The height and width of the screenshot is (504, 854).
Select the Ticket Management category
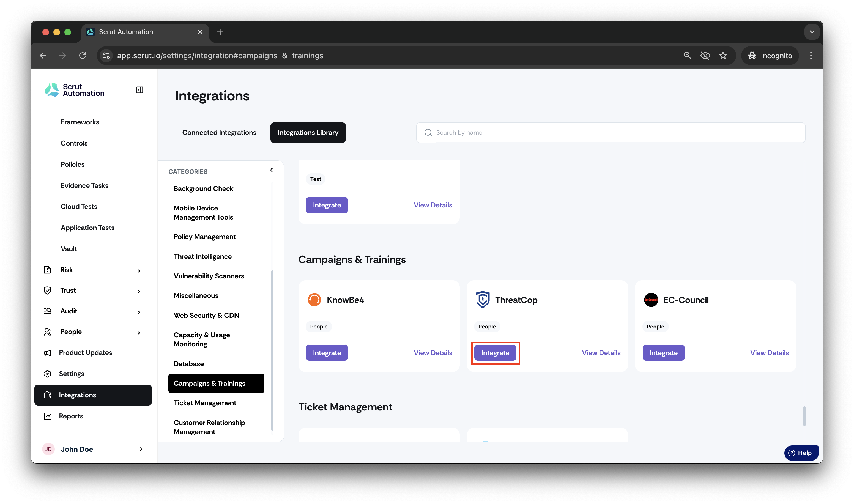pos(205,403)
